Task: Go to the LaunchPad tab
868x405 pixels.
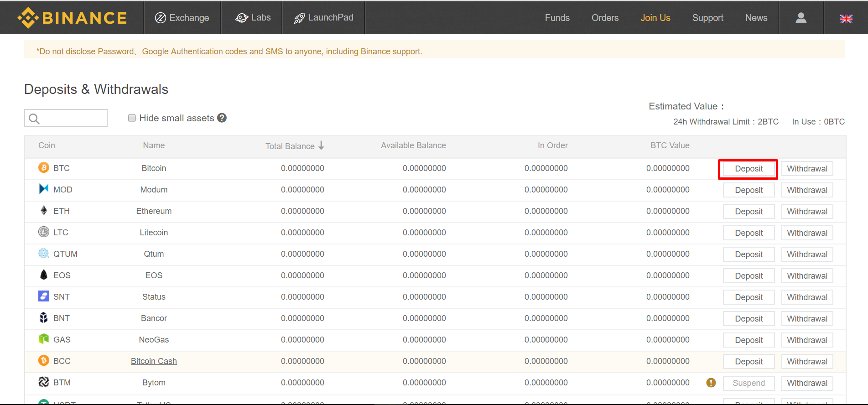Action: (x=324, y=18)
